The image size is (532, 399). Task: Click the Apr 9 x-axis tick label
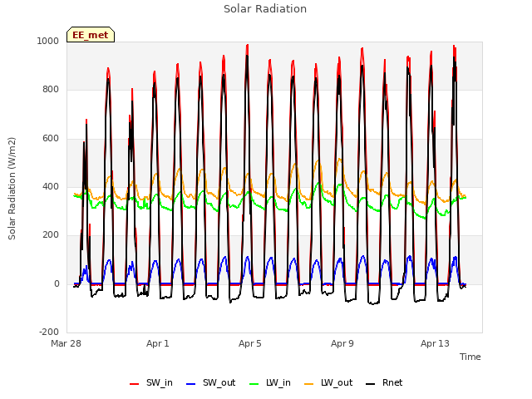pos(342,343)
